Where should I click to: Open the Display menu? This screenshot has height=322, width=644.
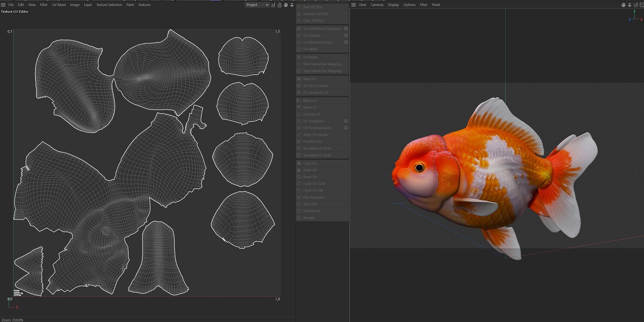pyautogui.click(x=393, y=5)
